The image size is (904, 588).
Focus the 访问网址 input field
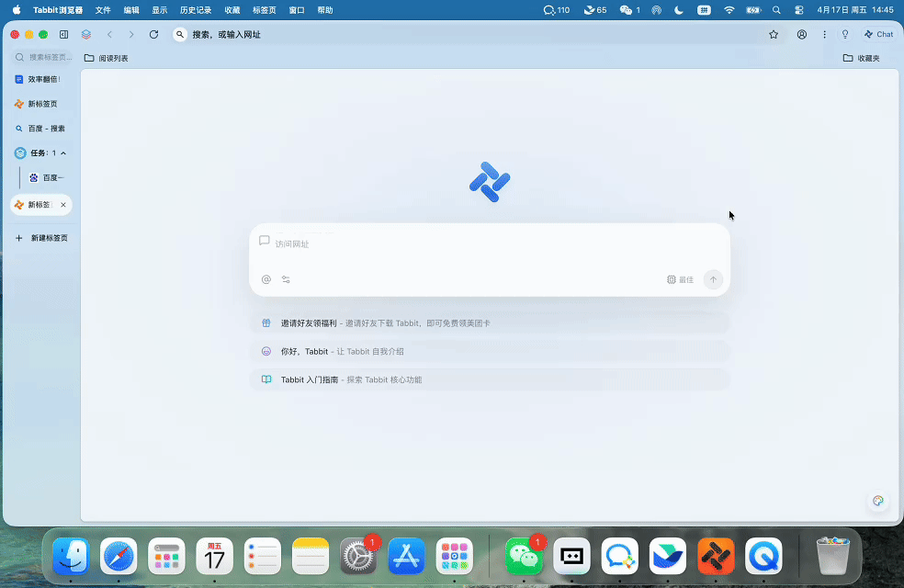coord(490,243)
